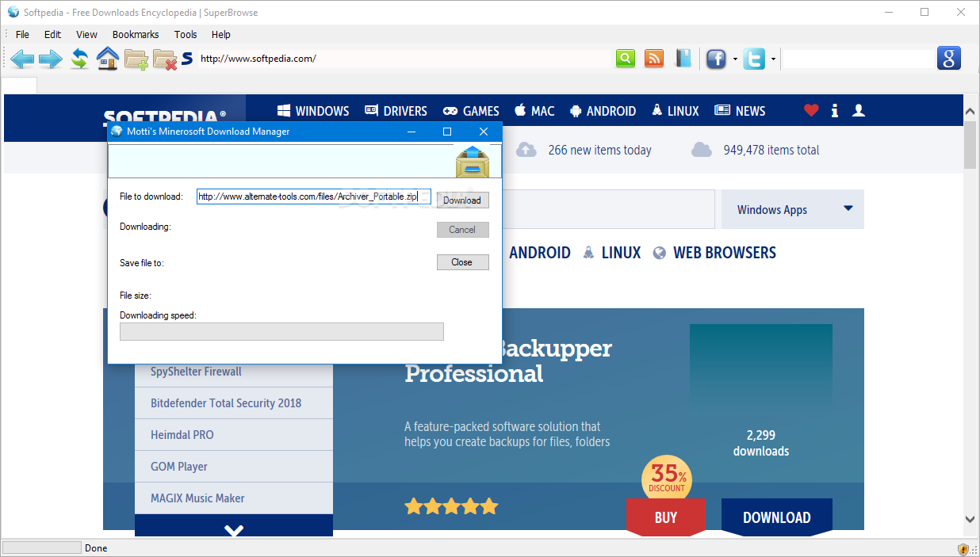Open the View menu
The width and height of the screenshot is (980, 557).
[86, 34]
